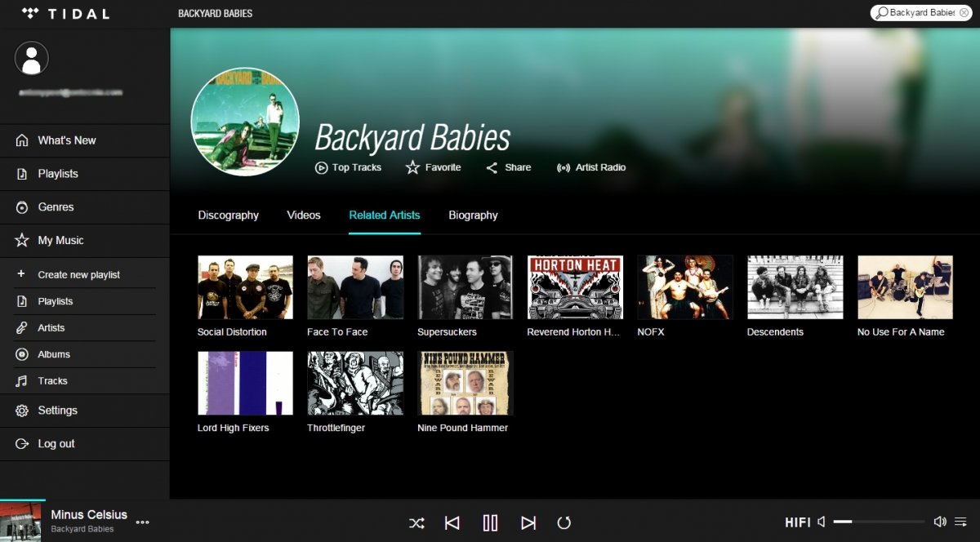The image size is (980, 542).
Task: Click the Share icon on artist header
Action: point(492,167)
